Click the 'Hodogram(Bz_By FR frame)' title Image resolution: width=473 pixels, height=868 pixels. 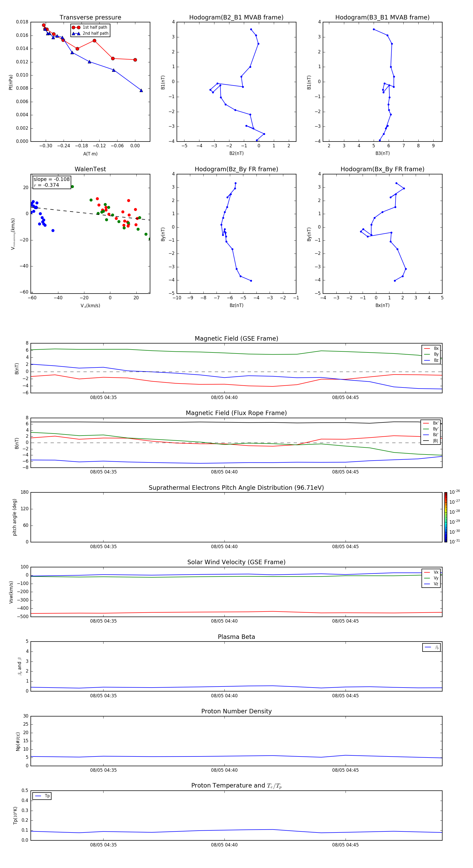coord(236,169)
